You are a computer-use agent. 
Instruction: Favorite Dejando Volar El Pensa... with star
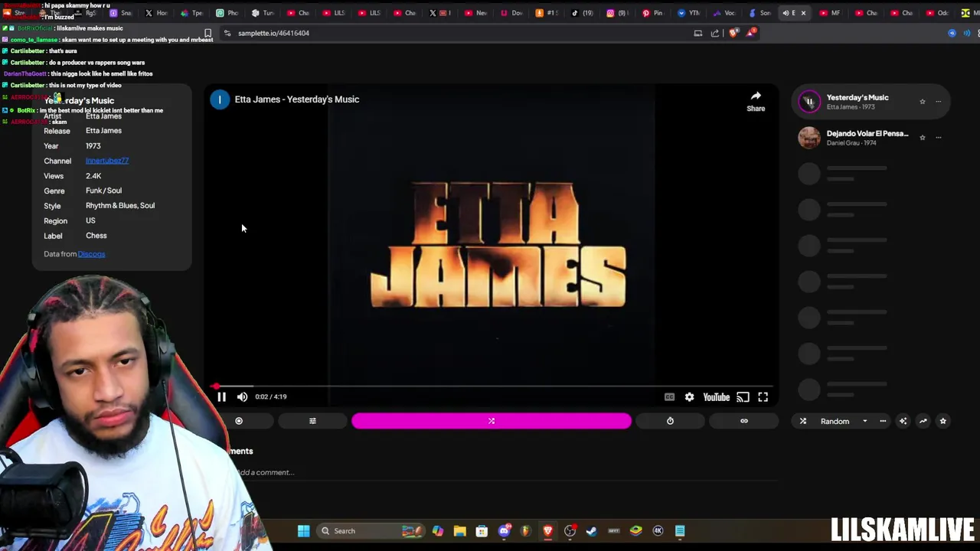tap(923, 138)
